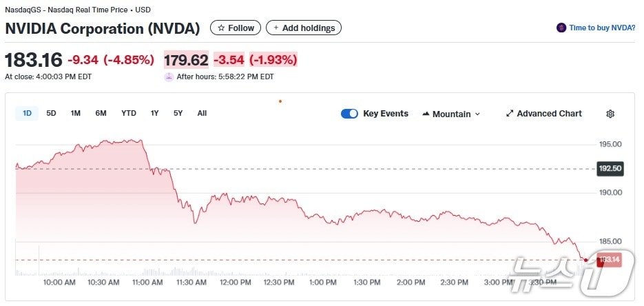
Task: Click the mountain chart type icon
Action: click(426, 114)
